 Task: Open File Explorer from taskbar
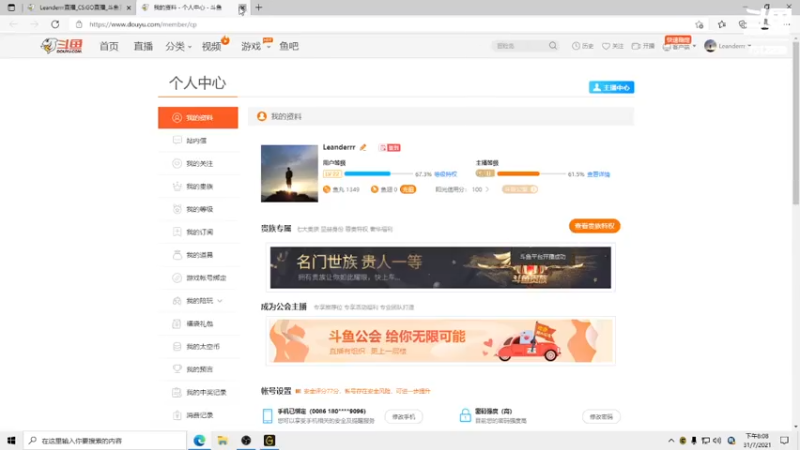click(222, 440)
